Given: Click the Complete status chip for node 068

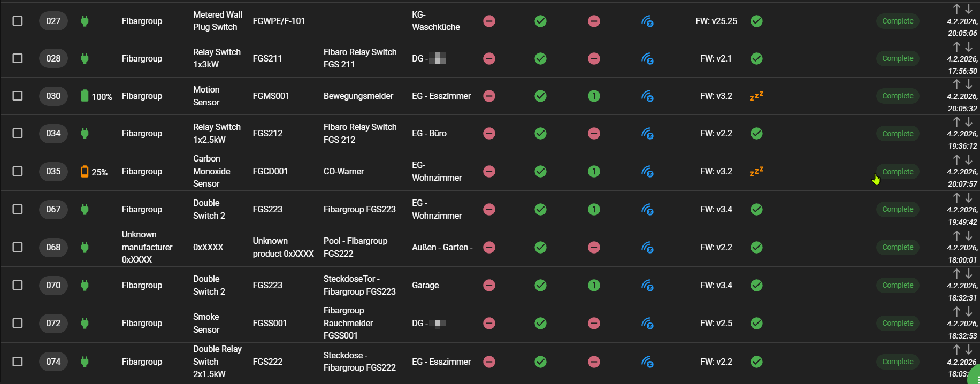Looking at the screenshot, I should tap(898, 247).
